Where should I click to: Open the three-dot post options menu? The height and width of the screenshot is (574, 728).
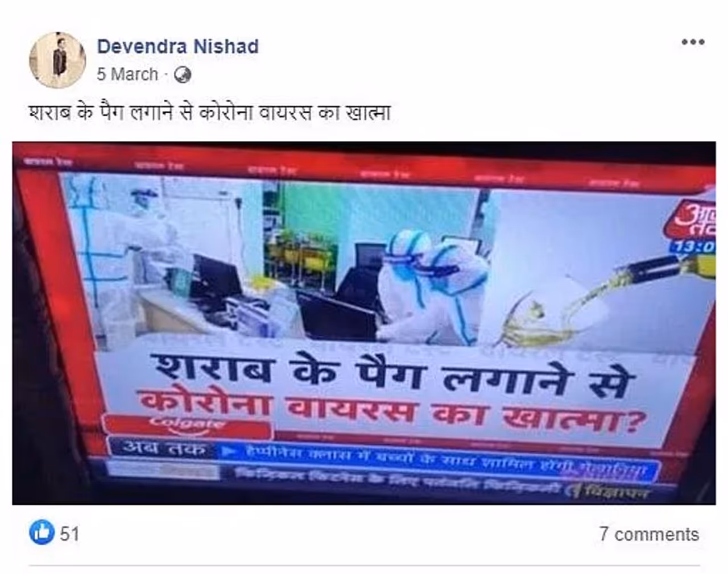click(693, 42)
